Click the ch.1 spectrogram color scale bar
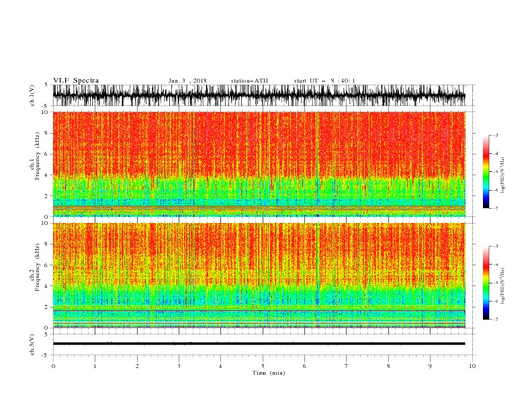532x411 pixels. click(x=486, y=172)
